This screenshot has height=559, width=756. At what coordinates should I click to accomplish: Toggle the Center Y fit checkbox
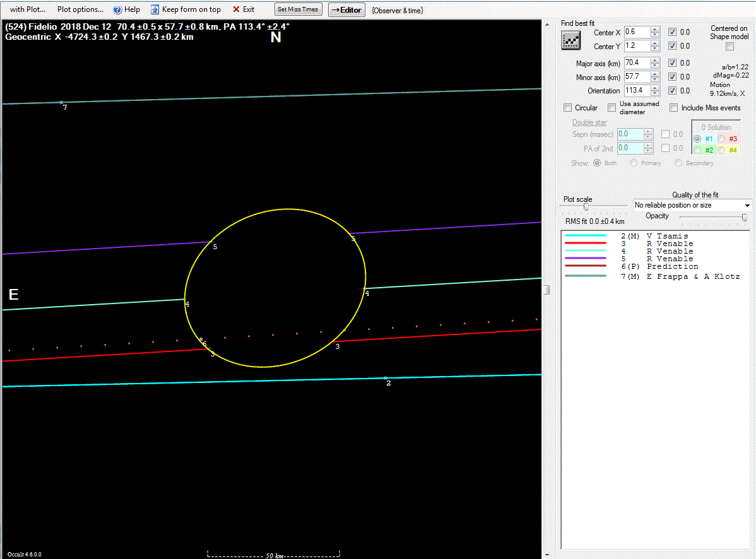pos(672,46)
